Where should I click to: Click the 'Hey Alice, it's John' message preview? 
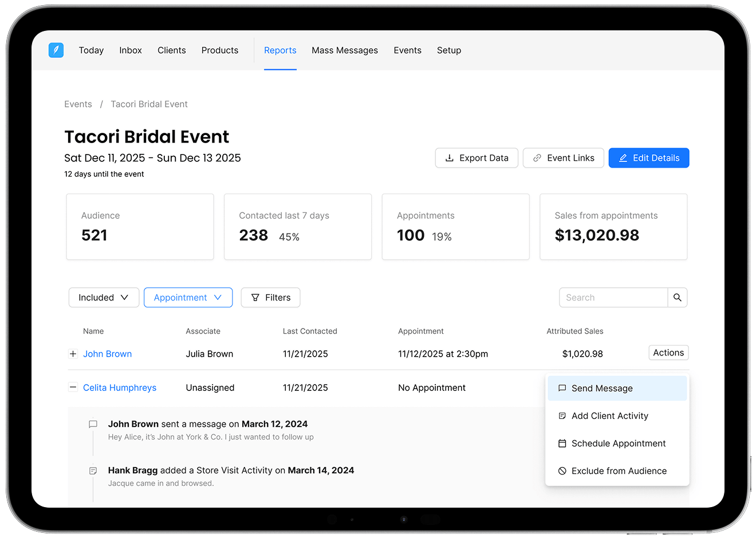(211, 437)
